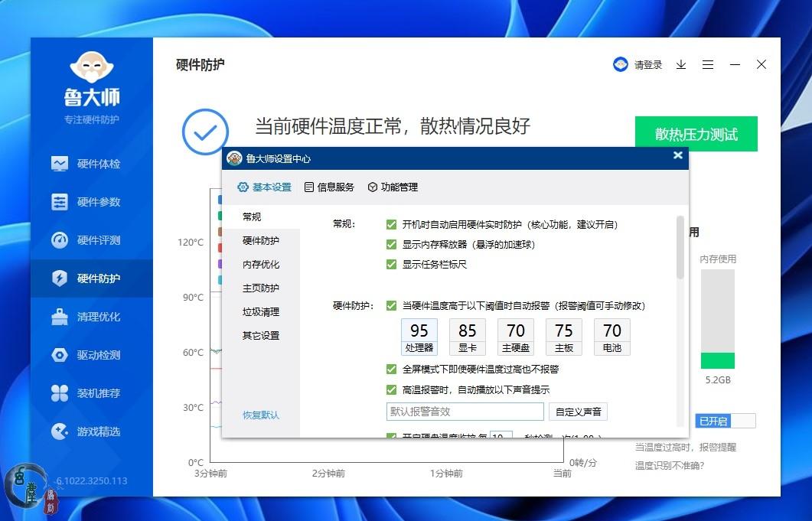Click the 鲁大师 logo avatar in the sidebar
The width and height of the screenshot is (812, 521).
click(x=92, y=67)
